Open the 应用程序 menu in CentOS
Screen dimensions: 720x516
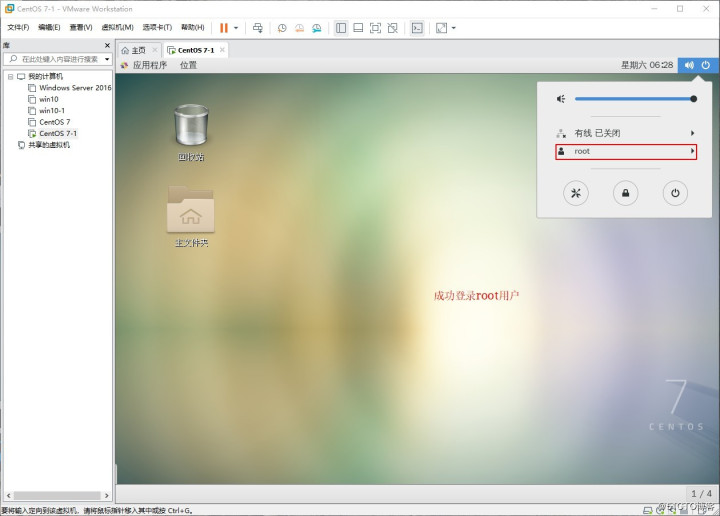150,65
